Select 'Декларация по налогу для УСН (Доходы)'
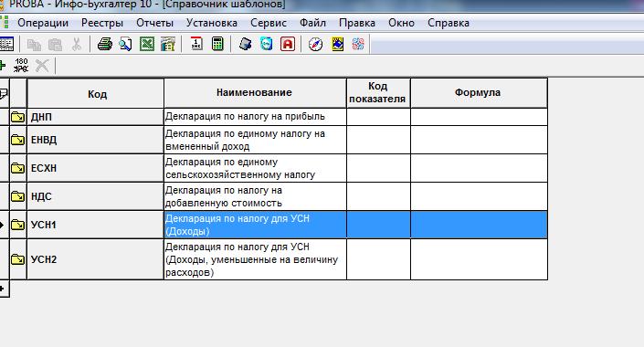This screenshot has height=347, width=644. click(x=255, y=225)
